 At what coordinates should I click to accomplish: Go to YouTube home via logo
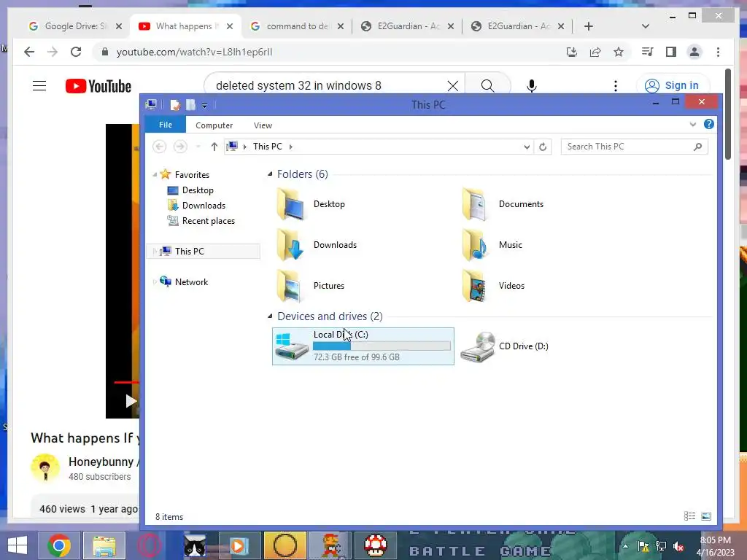(98, 86)
